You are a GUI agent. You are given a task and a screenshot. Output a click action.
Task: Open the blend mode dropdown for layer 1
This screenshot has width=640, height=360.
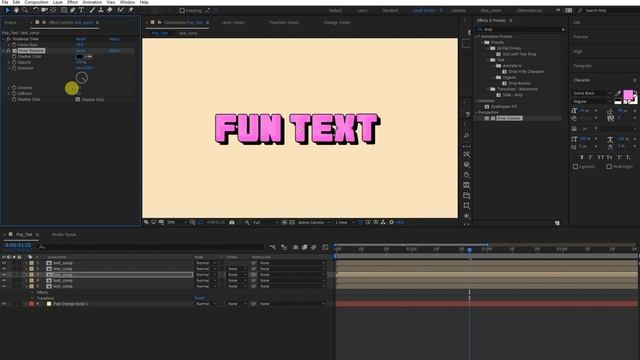click(x=205, y=263)
